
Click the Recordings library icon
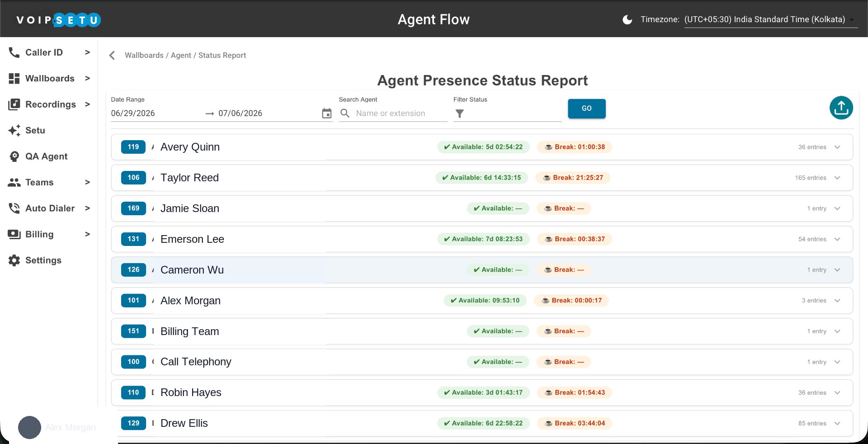click(14, 104)
